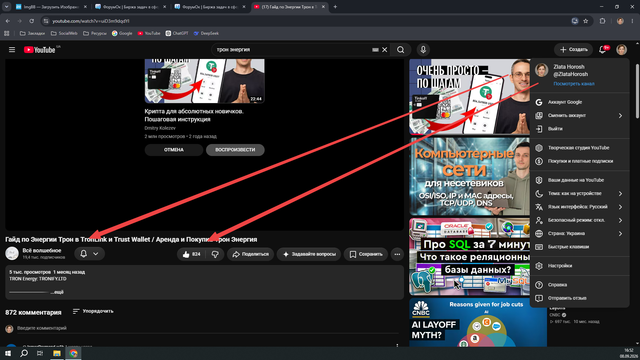Image resolution: width=640 pixels, height=360 pixels.
Task: Bookmark this page with star icon
Action: [586, 21]
